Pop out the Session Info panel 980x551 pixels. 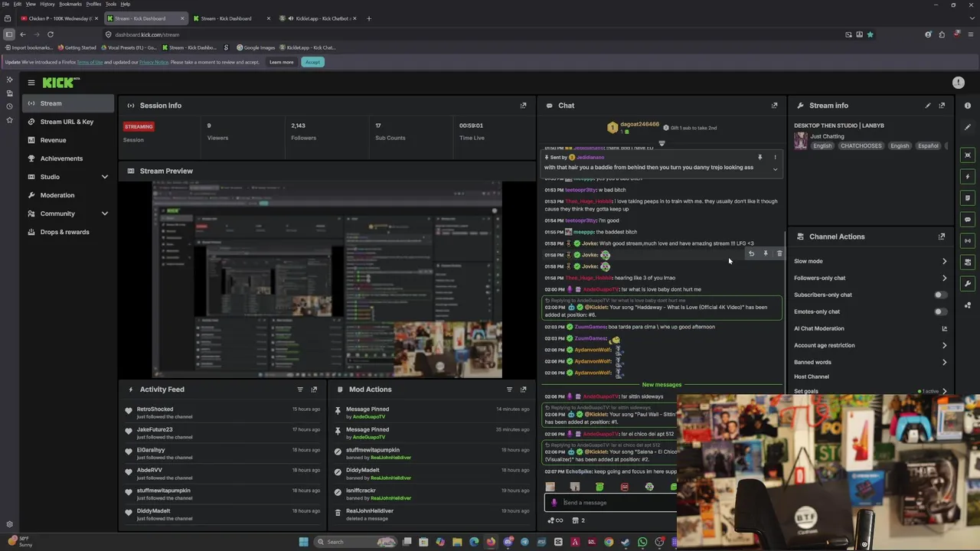(523, 106)
